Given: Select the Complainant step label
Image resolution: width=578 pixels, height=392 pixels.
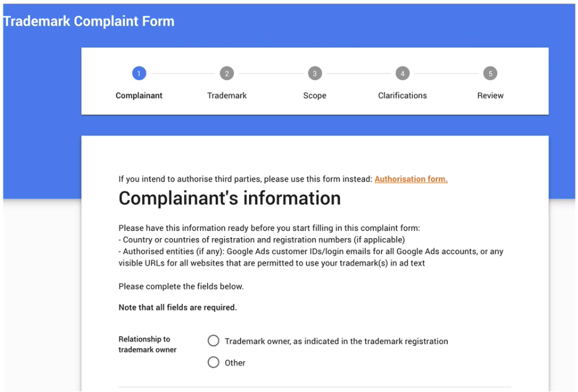Looking at the screenshot, I should pyautogui.click(x=139, y=95).
